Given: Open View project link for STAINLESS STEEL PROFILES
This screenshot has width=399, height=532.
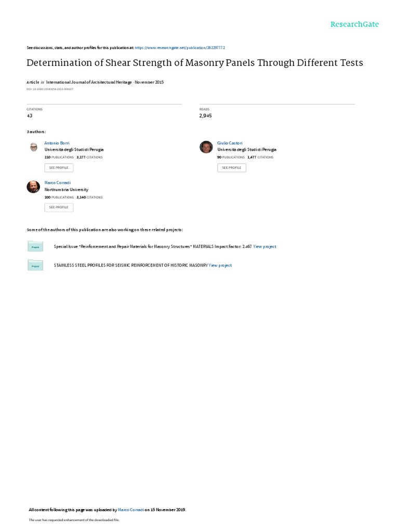Looking at the screenshot, I should click(x=220, y=265).
